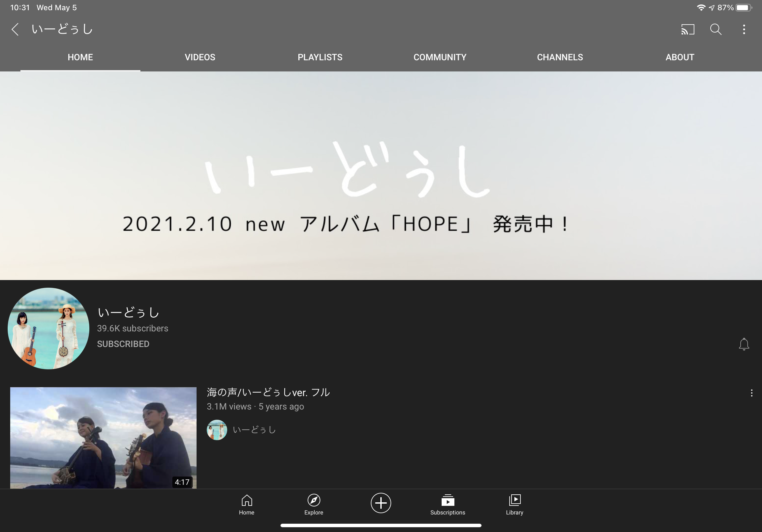Open the Subscriptions bottom tab

pyautogui.click(x=447, y=505)
